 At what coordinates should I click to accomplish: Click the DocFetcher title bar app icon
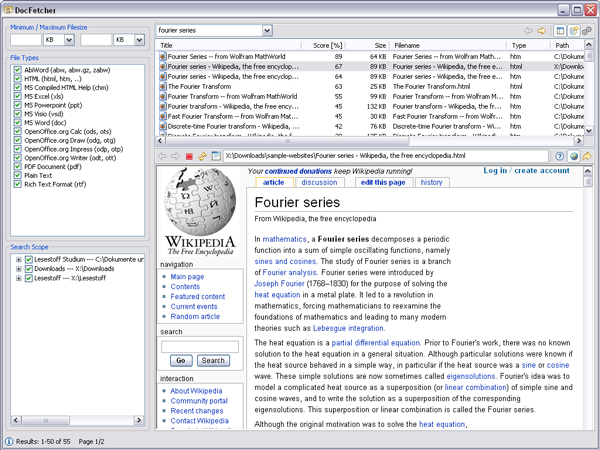point(8,10)
